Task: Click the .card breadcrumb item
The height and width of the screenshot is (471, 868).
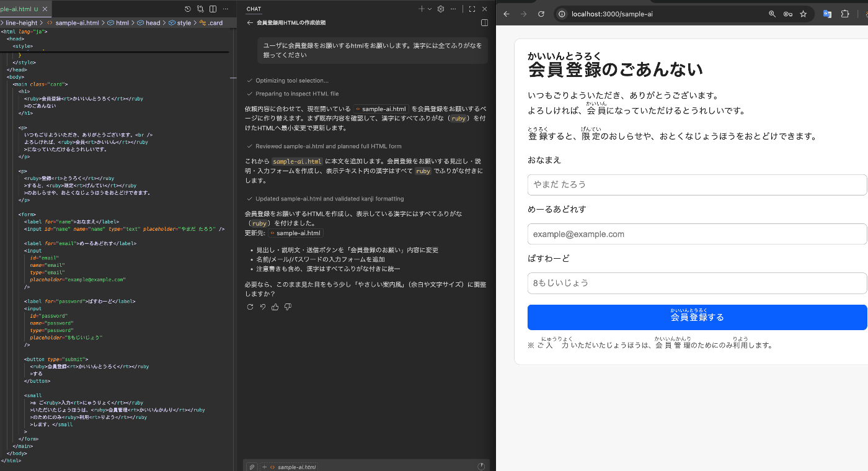Action: [211, 23]
